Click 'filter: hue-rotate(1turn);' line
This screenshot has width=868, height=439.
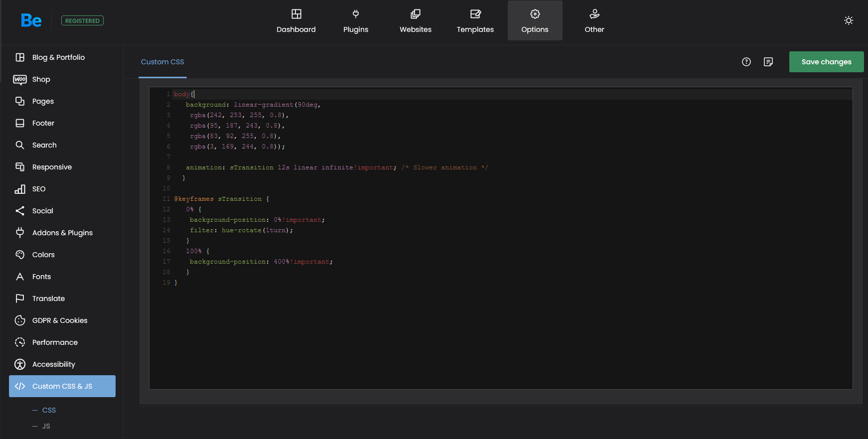tap(242, 230)
